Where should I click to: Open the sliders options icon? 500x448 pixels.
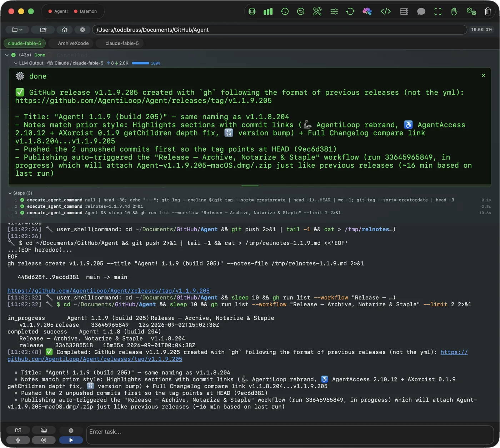tap(334, 11)
